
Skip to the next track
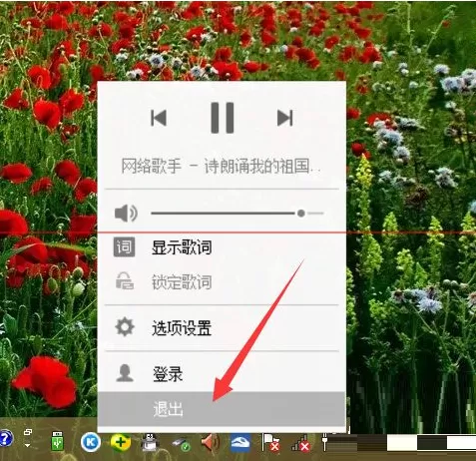[x=285, y=118]
